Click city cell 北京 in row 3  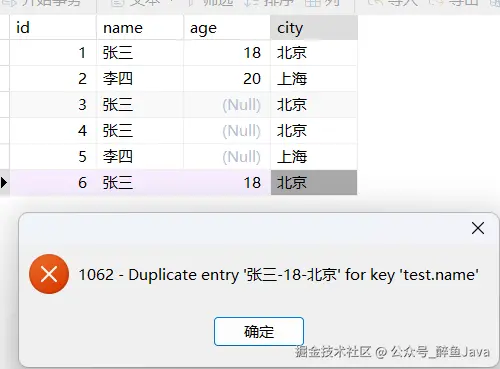(x=314, y=105)
